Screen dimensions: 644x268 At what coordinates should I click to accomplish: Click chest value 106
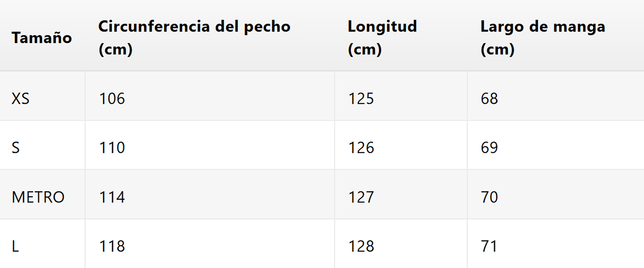112,98
